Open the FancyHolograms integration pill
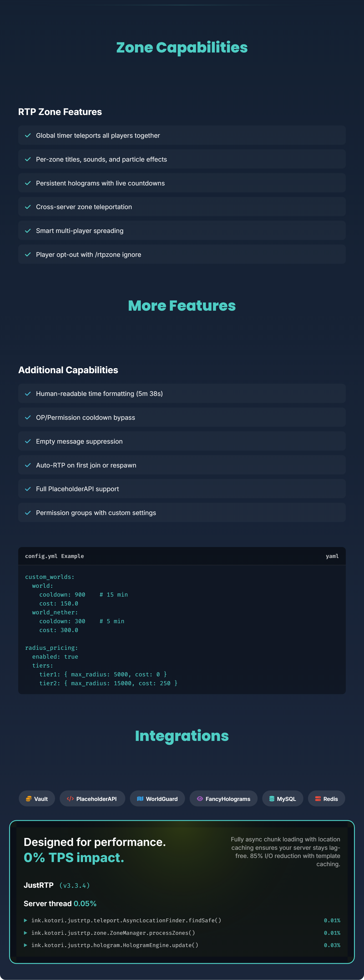 (223, 799)
